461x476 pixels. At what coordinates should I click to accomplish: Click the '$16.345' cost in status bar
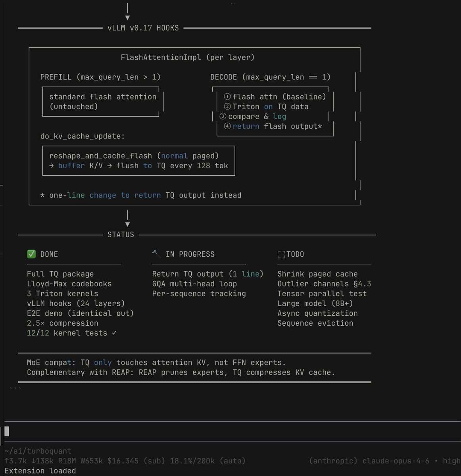(123, 461)
